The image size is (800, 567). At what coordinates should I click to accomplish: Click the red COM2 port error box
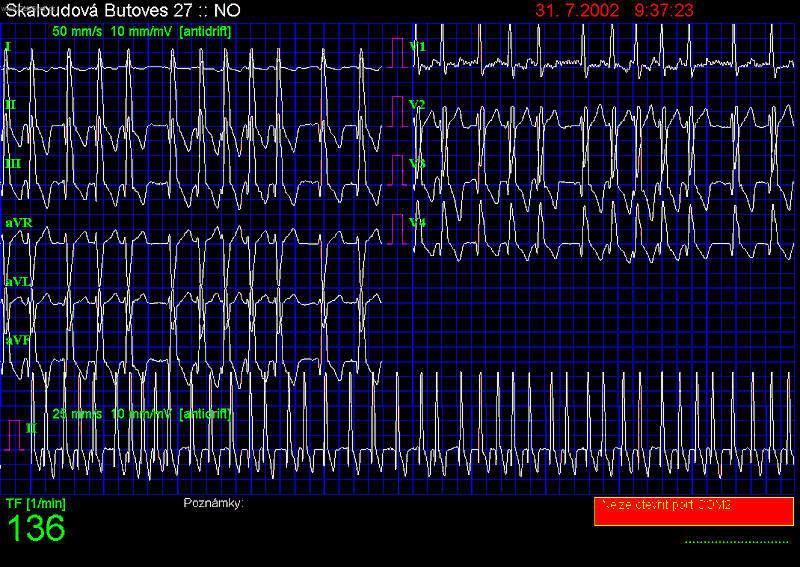tap(692, 511)
